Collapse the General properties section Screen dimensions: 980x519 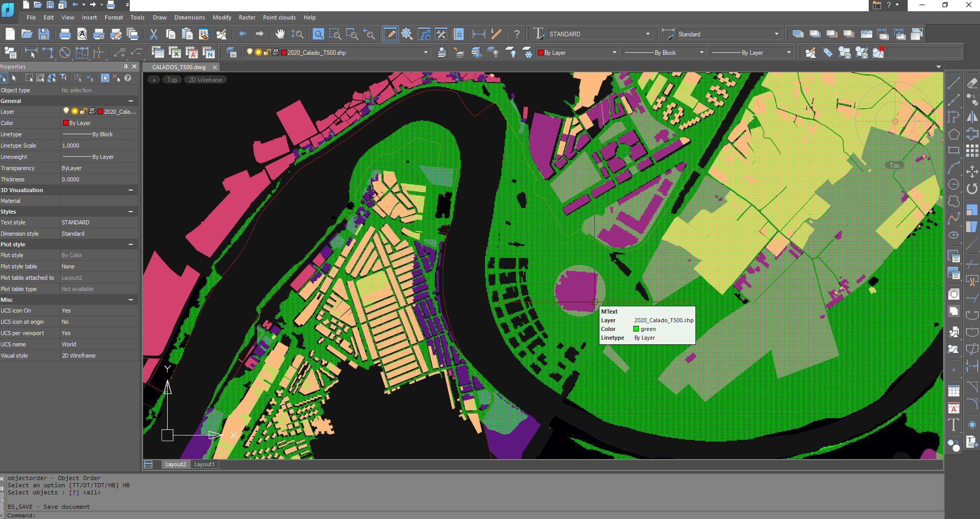click(131, 101)
